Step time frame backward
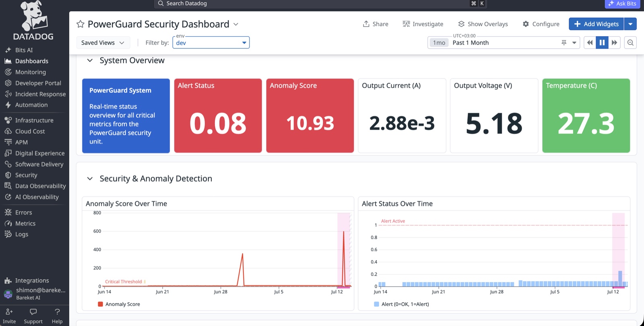 pyautogui.click(x=590, y=43)
